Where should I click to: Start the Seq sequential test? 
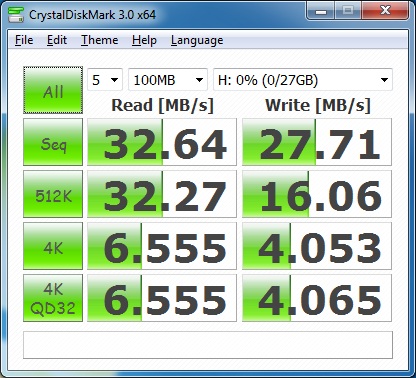(53, 142)
